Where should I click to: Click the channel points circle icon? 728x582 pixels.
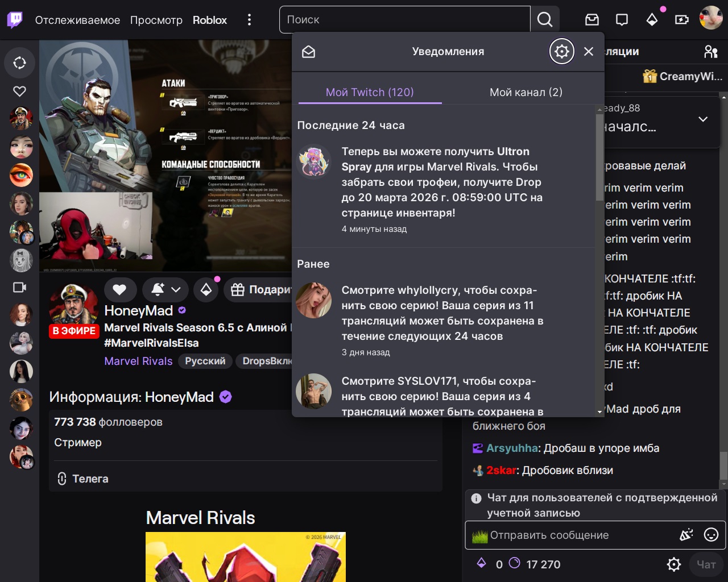point(514,563)
